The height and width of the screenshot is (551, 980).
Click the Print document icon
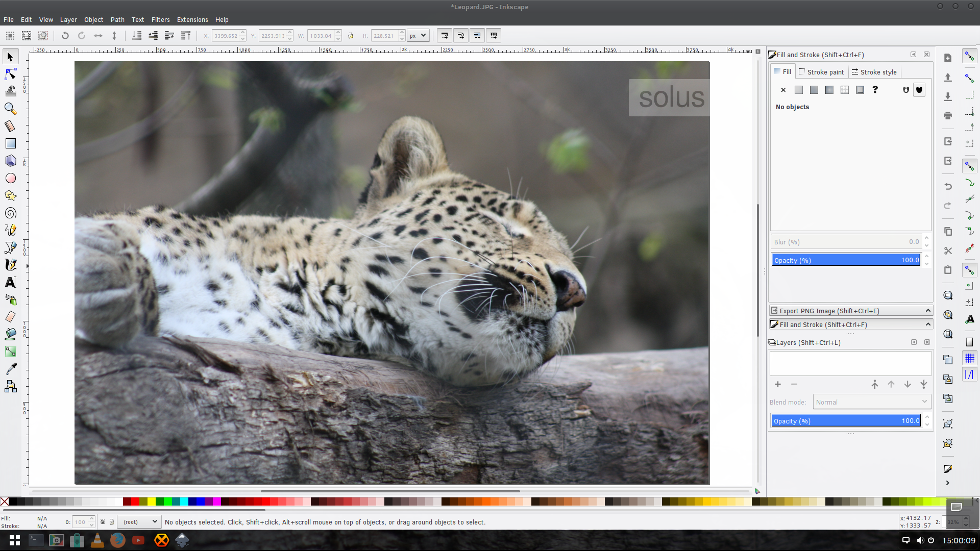tap(948, 116)
